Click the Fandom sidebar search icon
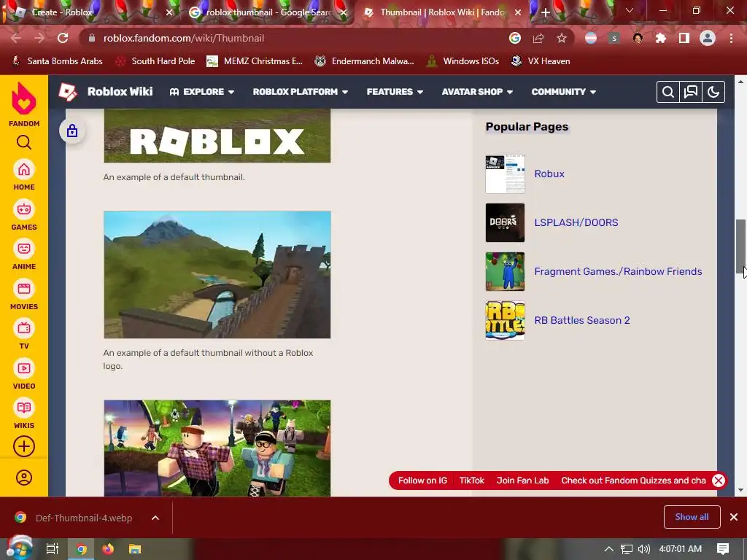 [x=24, y=142]
